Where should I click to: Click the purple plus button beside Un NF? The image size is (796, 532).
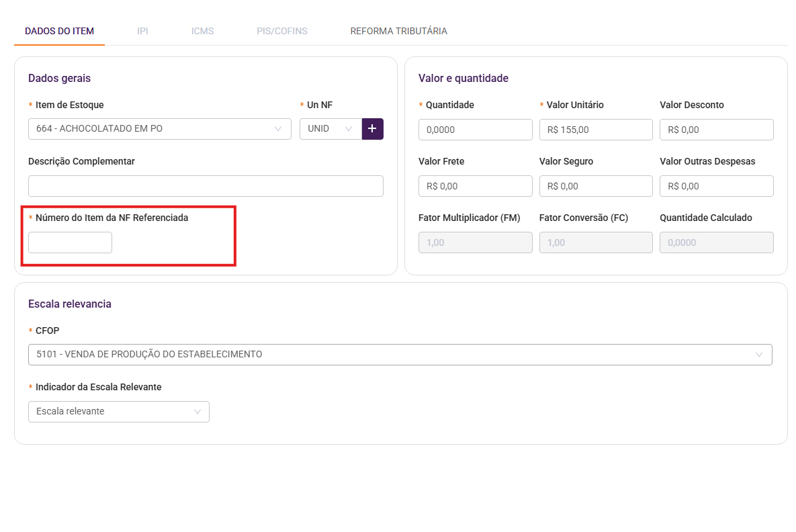[x=372, y=129]
